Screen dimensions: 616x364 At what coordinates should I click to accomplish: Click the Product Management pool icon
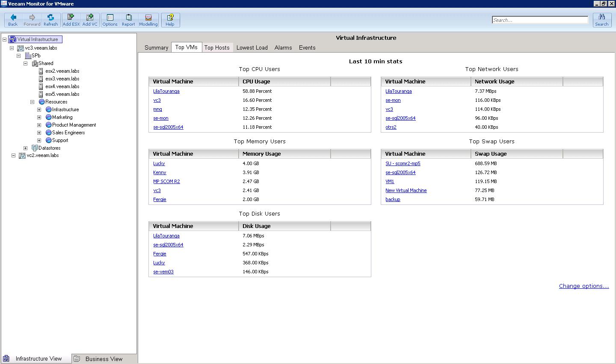[x=48, y=125]
